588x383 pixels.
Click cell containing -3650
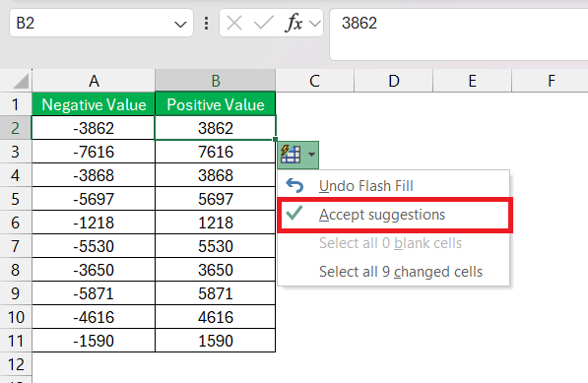[94, 270]
